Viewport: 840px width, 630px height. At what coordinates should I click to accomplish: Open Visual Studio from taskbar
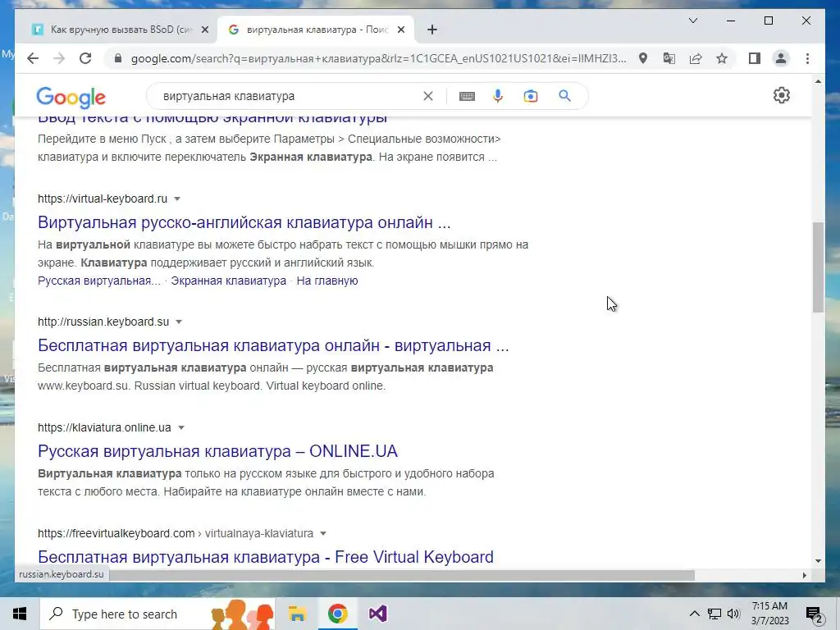click(377, 614)
